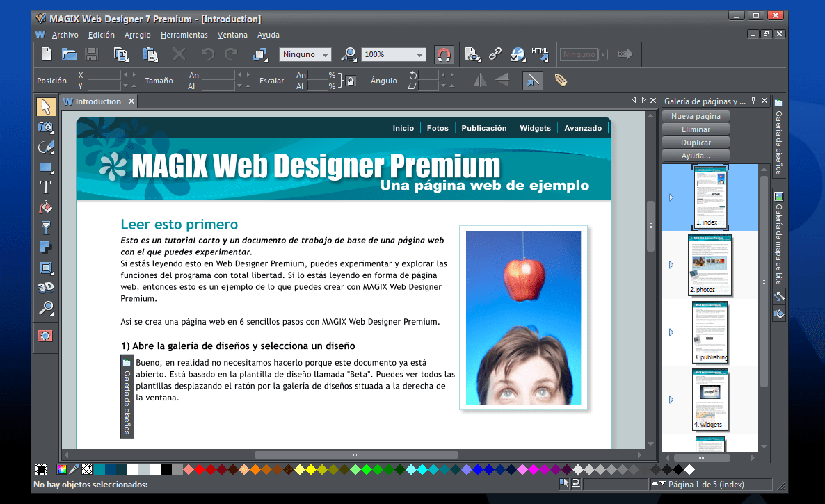Select the Rectangle tool
Screen dimensions: 825x504
(46, 168)
